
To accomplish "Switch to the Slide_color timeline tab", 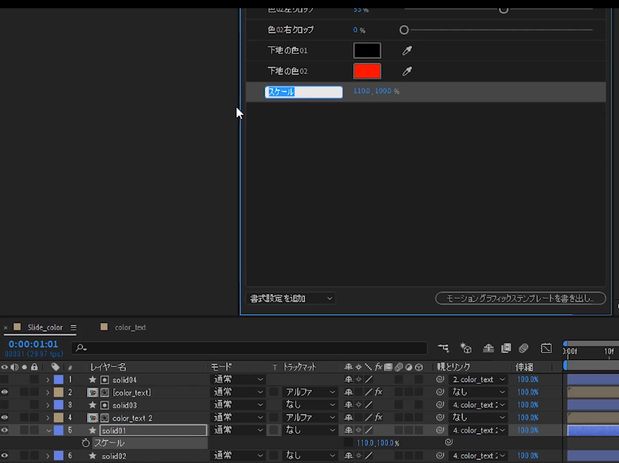I will pyautogui.click(x=45, y=327).
